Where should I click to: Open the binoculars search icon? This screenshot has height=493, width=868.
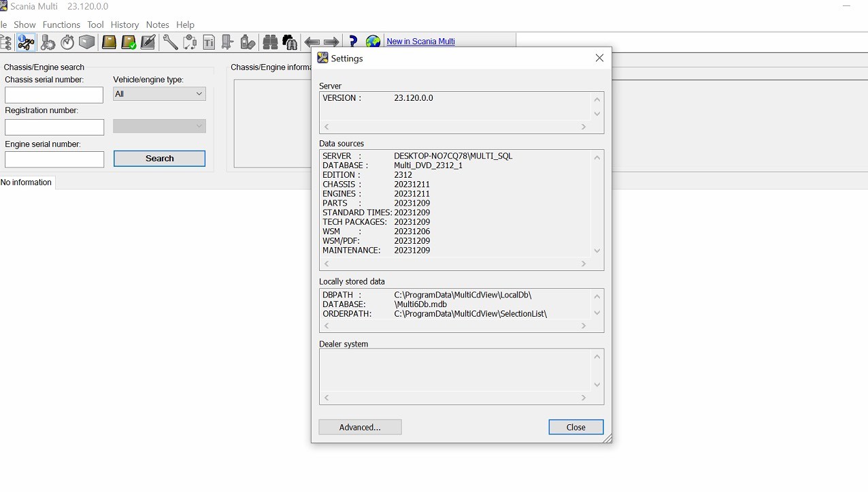click(x=270, y=42)
